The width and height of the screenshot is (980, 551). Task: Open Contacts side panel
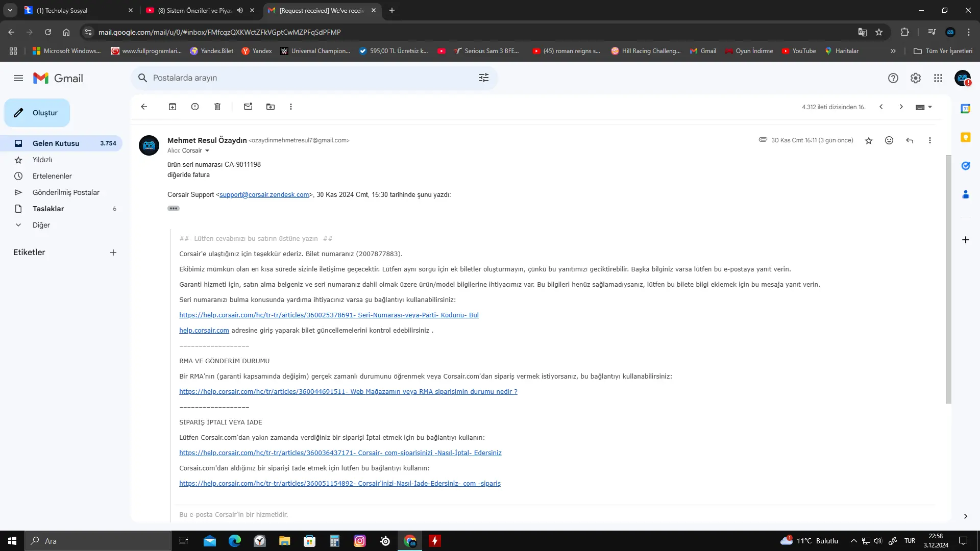[966, 194]
